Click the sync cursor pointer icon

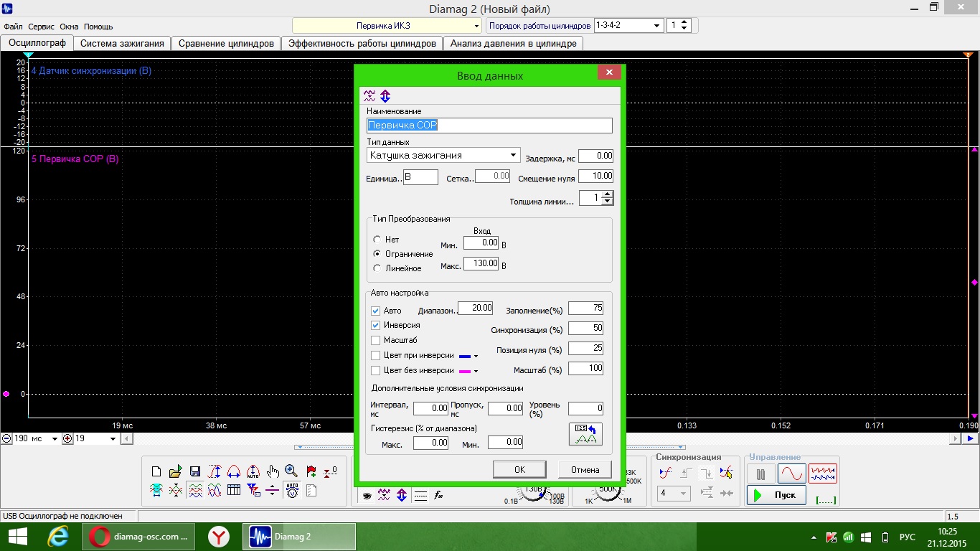click(726, 473)
